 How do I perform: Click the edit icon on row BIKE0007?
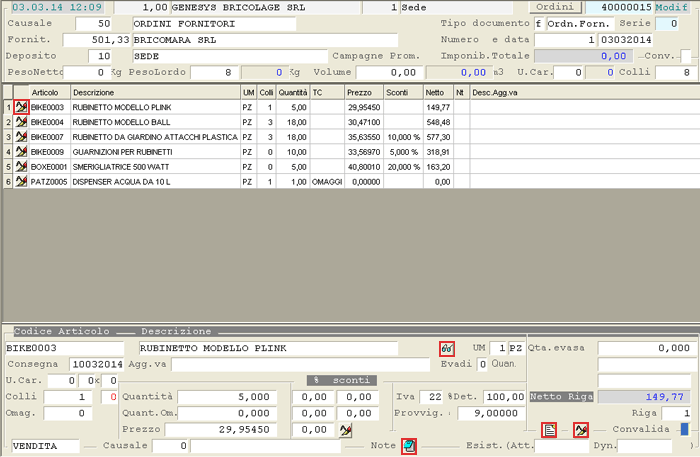coord(21,137)
